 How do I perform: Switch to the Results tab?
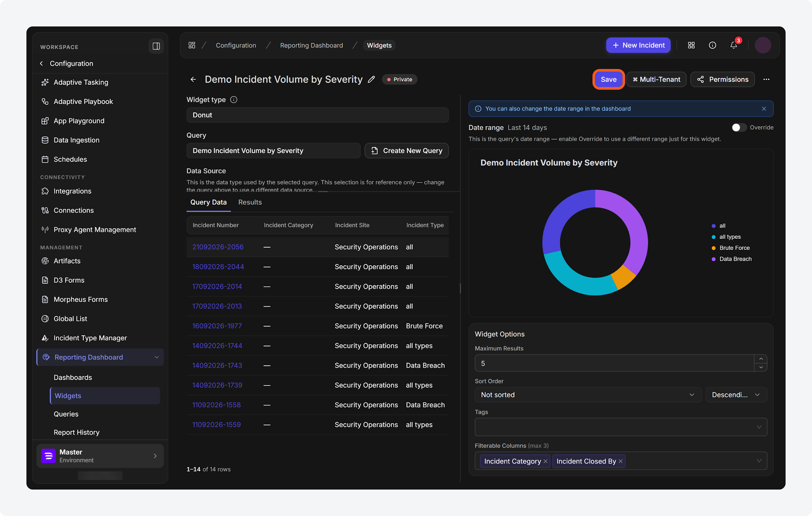(x=250, y=202)
